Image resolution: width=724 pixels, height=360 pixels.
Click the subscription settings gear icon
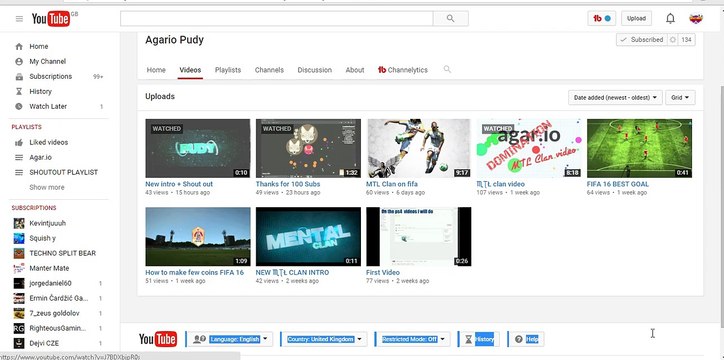tap(673, 40)
